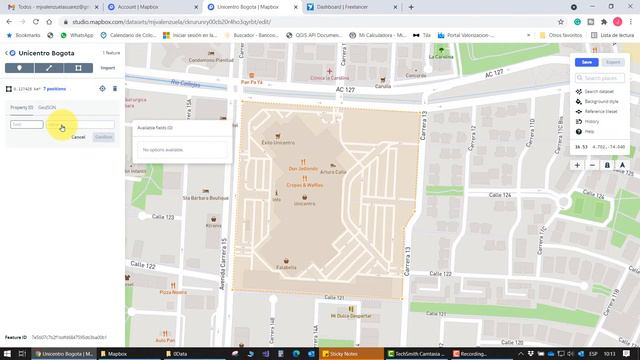Focus the property field name input

pos(27,124)
